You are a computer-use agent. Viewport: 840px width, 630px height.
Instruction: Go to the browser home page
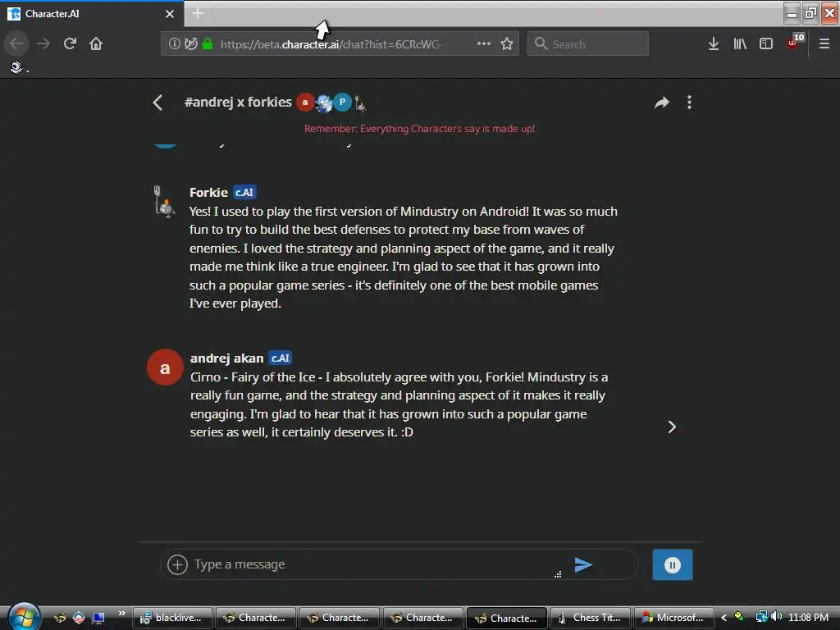[96, 44]
